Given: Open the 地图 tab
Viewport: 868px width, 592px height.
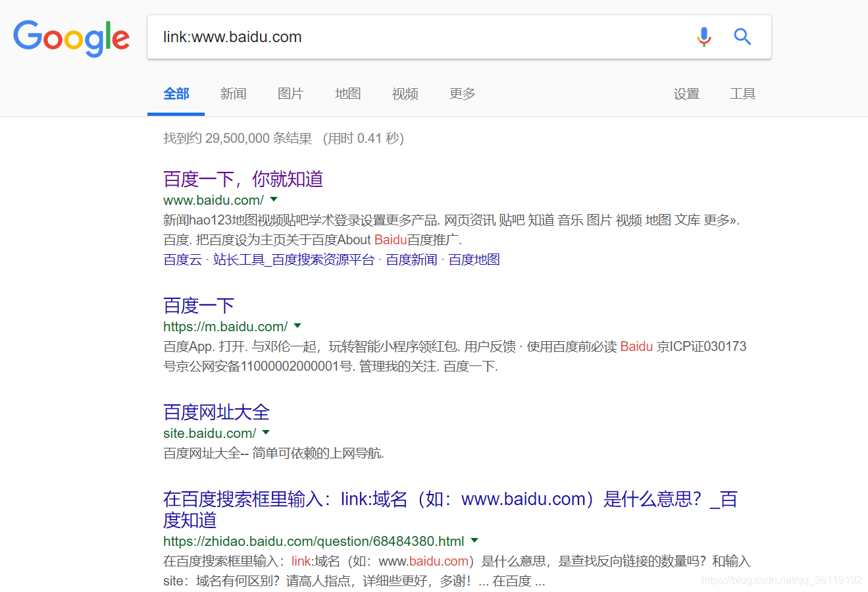Looking at the screenshot, I should click(x=347, y=94).
